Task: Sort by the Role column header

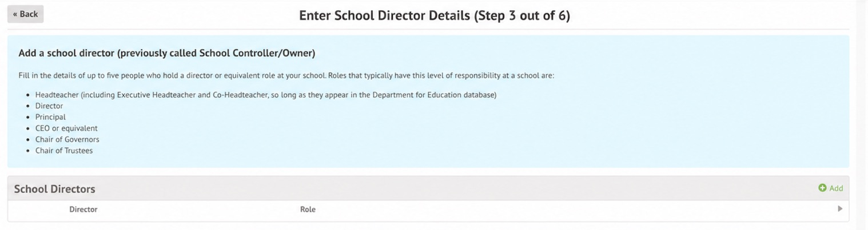Action: [308, 209]
